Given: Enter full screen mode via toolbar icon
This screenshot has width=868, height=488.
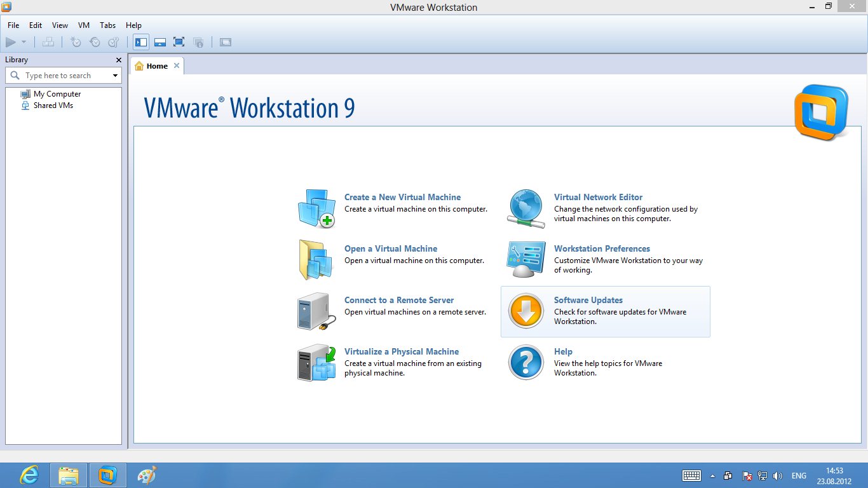Looking at the screenshot, I should (x=179, y=43).
